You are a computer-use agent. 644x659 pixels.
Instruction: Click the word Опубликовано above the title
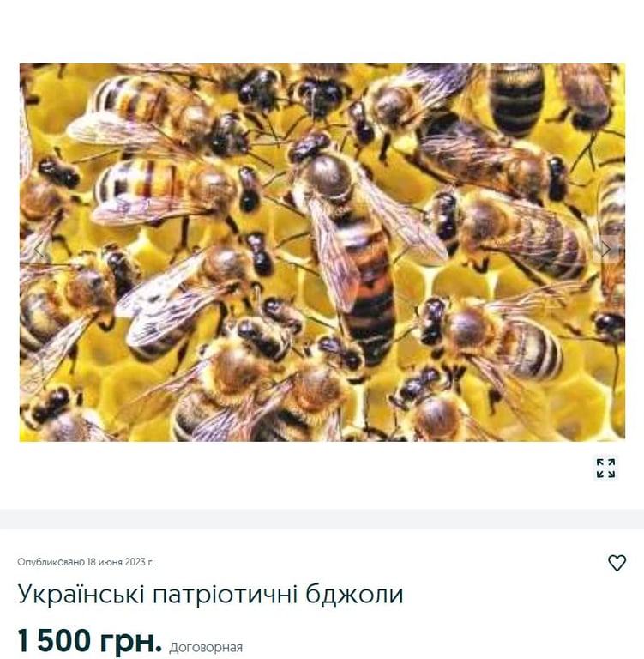[51, 562]
